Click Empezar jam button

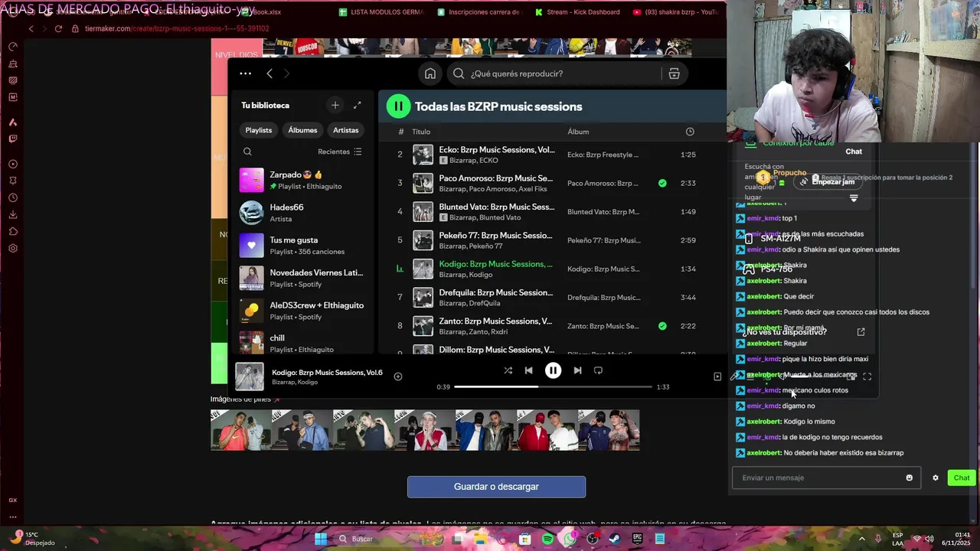[827, 182]
